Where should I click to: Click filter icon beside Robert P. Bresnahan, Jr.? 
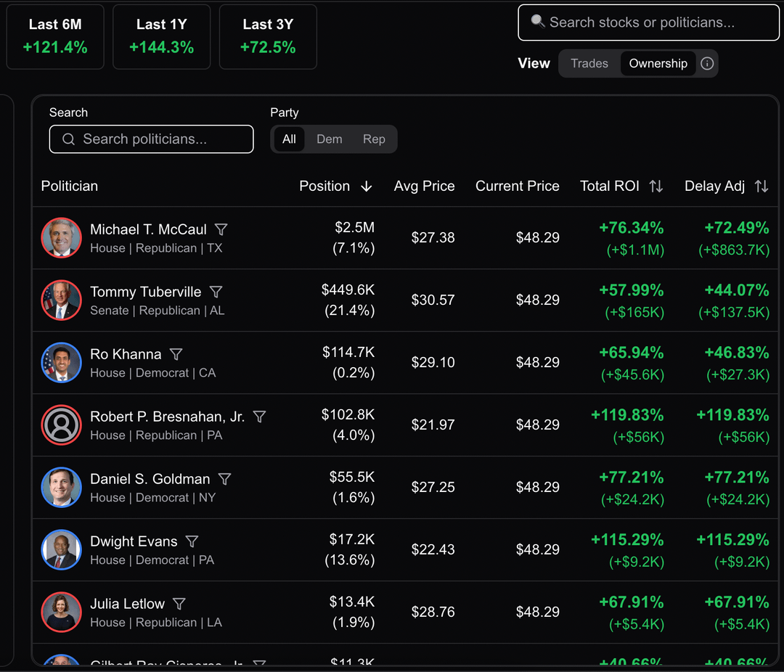259,417
